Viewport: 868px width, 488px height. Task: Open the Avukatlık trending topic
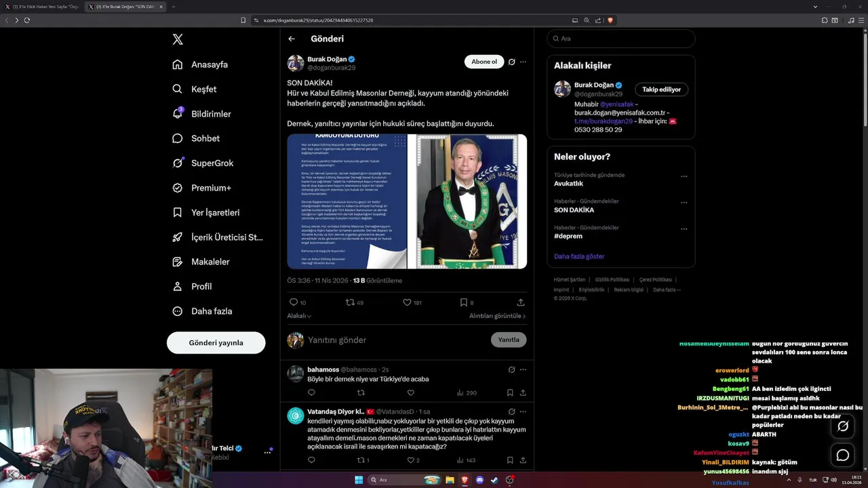tap(568, 184)
